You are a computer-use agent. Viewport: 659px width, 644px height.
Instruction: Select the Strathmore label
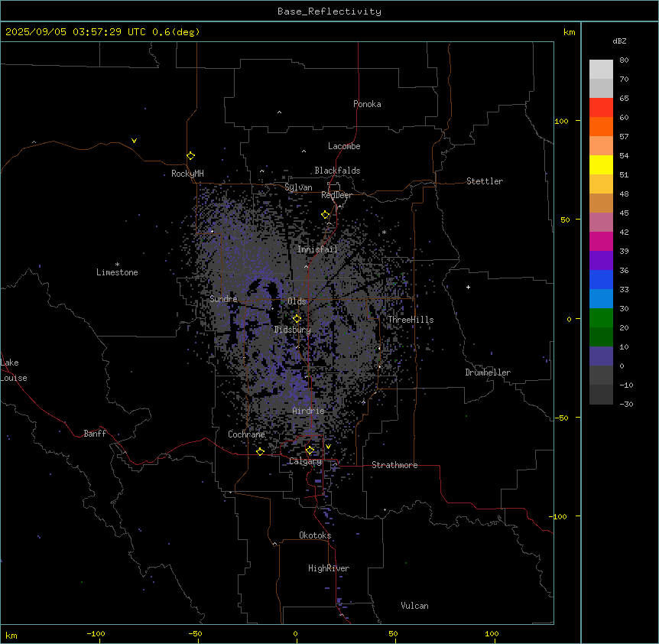tap(394, 465)
